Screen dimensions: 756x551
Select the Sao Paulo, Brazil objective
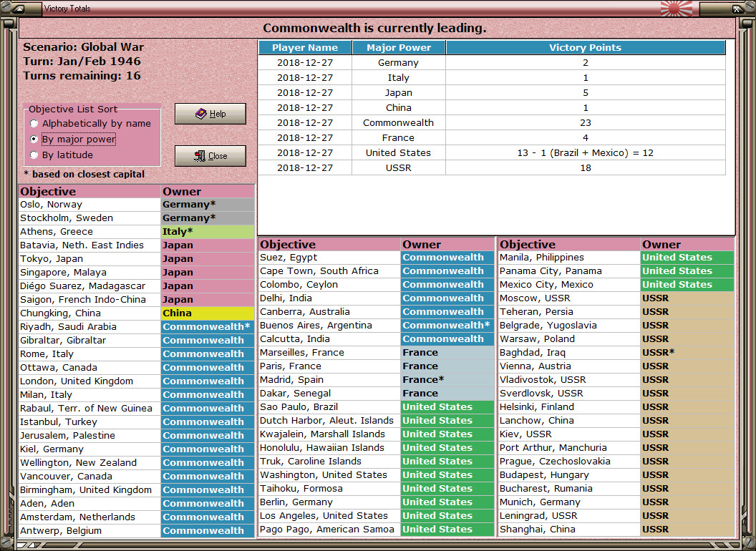click(x=330, y=407)
